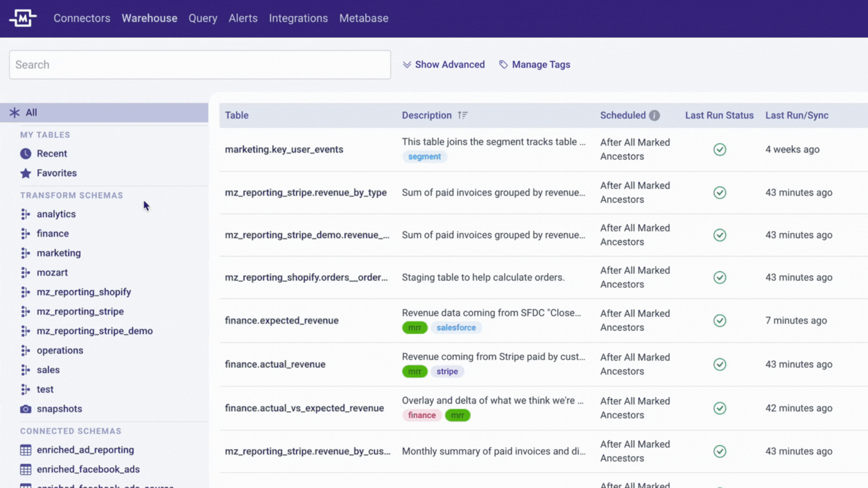868x488 pixels.
Task: Click the schema icon beside mz_reporting_stripe
Action: 25,312
